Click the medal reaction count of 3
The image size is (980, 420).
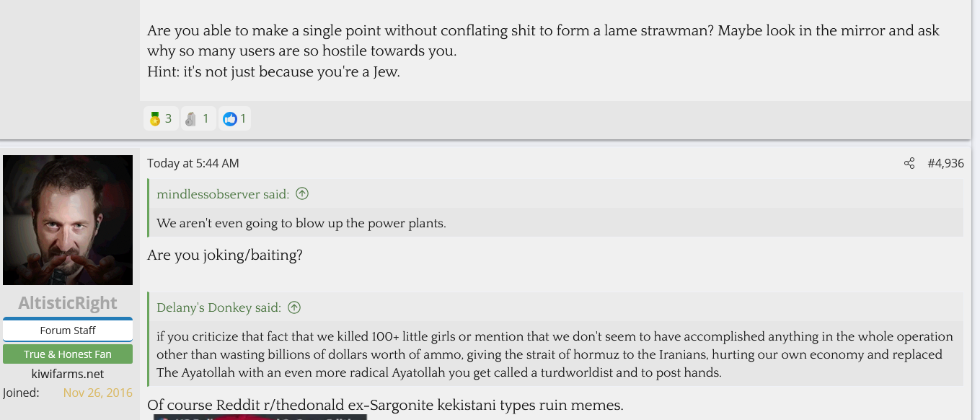[169, 119]
